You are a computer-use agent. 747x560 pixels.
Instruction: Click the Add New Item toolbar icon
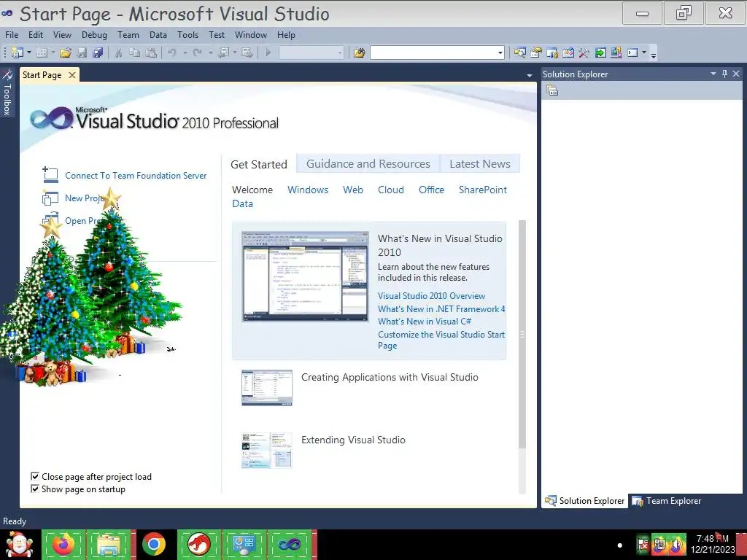[x=42, y=52]
